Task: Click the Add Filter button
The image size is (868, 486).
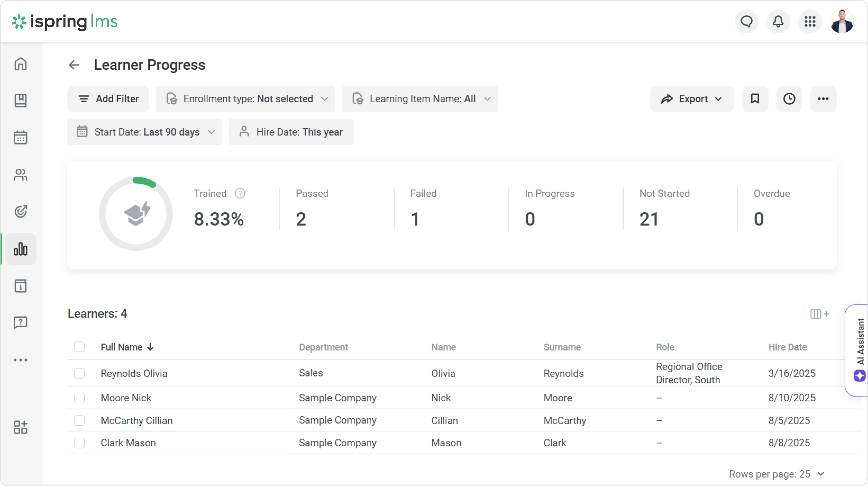Action: (108, 99)
